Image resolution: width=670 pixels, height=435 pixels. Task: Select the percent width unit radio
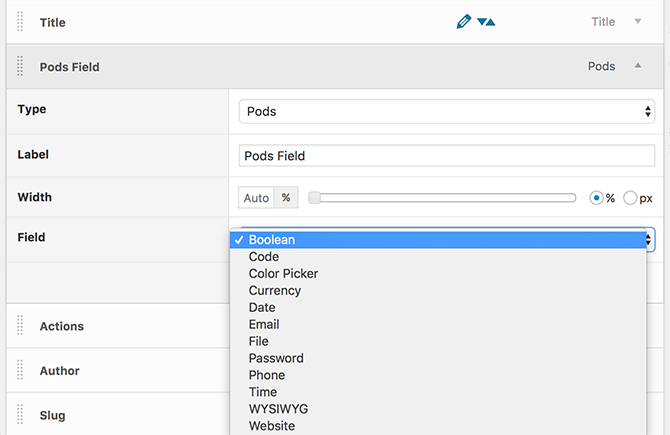(597, 198)
